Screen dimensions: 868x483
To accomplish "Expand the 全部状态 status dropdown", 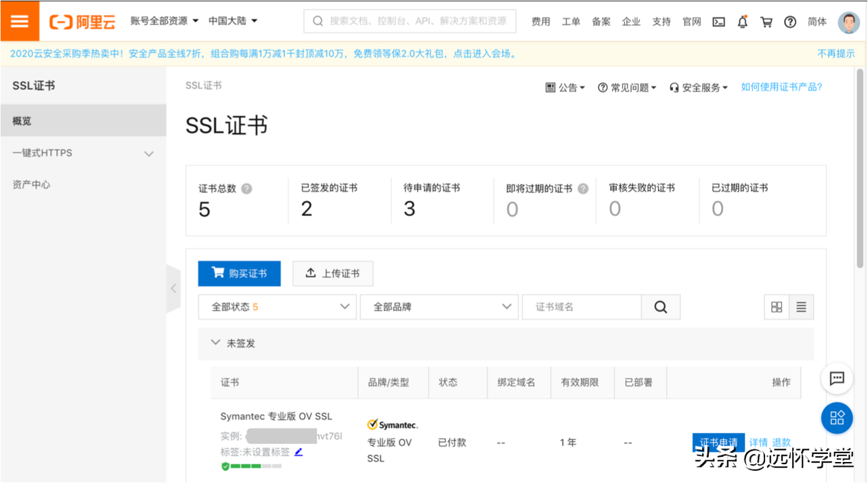I will pos(277,307).
